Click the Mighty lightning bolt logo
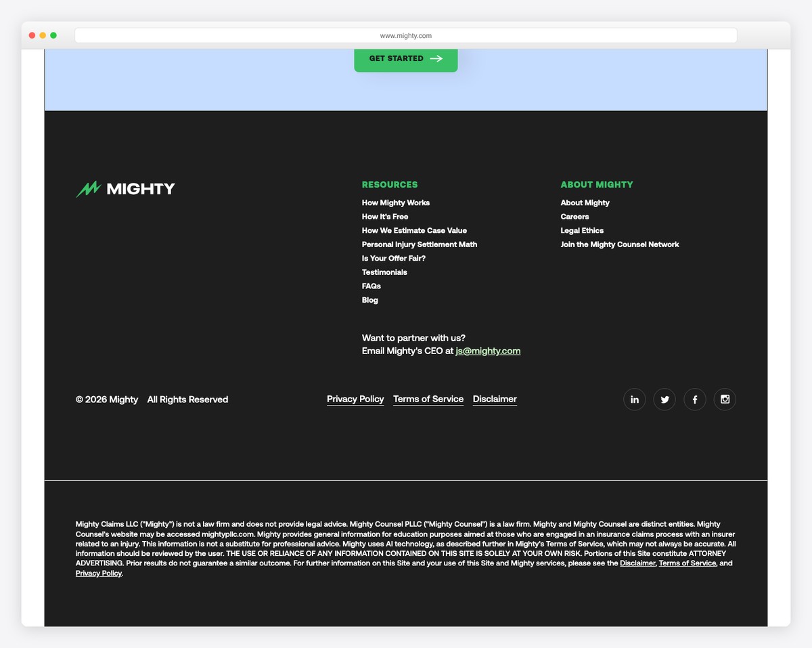This screenshot has height=648, width=812. tap(88, 188)
